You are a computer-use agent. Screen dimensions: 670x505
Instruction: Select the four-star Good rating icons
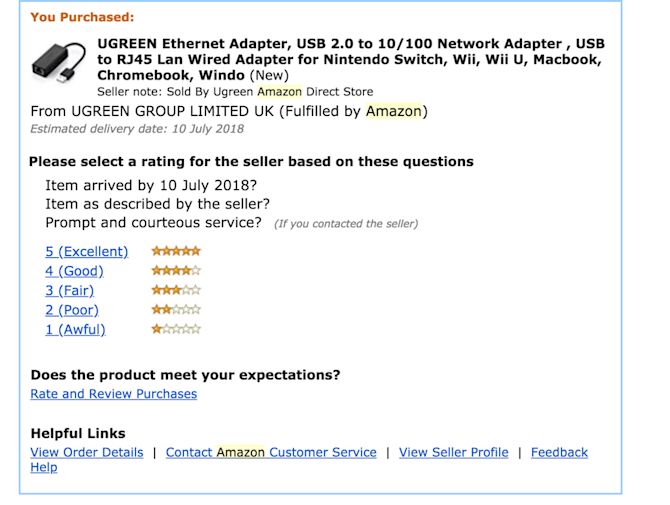[x=176, y=270]
